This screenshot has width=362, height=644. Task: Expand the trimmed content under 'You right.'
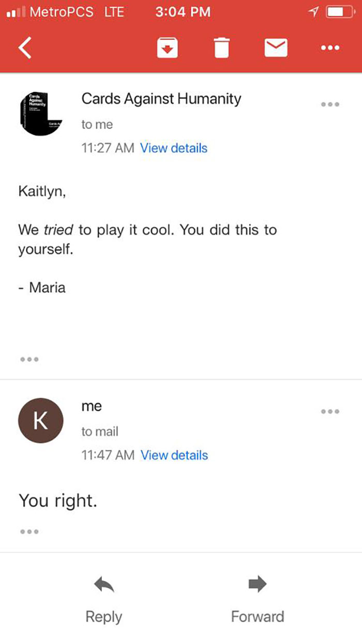click(x=29, y=531)
